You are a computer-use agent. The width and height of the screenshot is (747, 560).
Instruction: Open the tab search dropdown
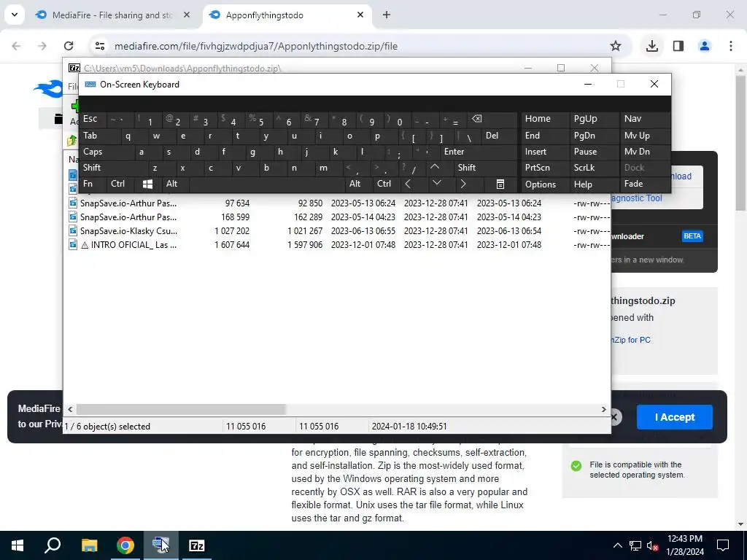[x=15, y=15]
